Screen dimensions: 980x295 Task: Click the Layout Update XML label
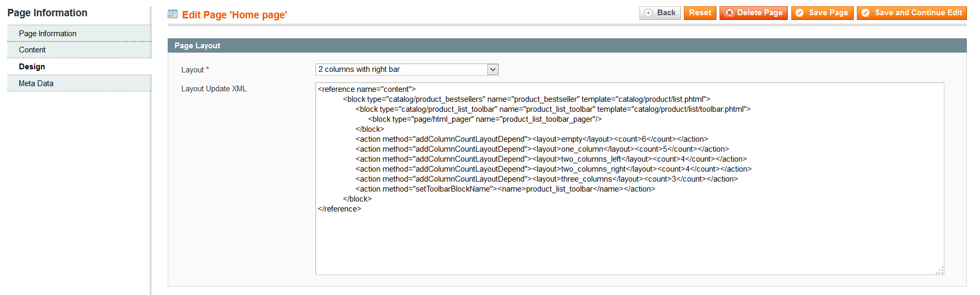pos(214,89)
